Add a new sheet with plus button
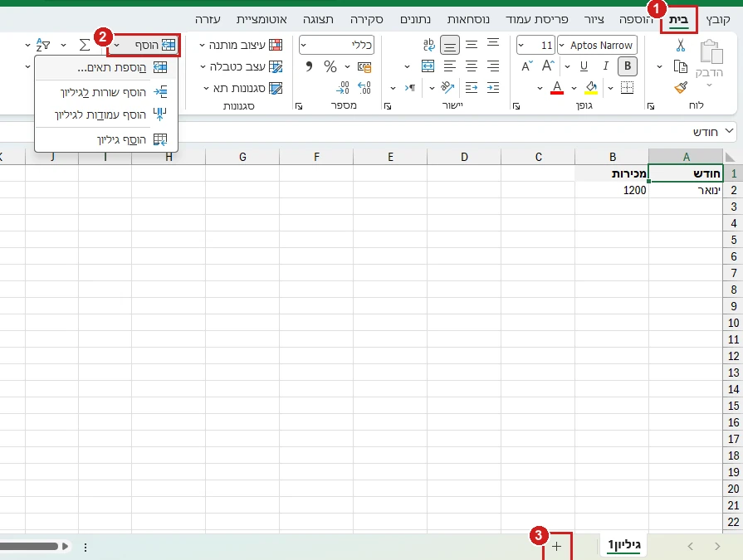 tap(557, 546)
